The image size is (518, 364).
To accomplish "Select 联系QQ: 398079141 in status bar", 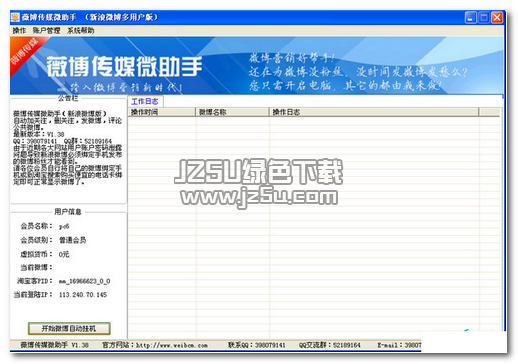I will click(257, 345).
